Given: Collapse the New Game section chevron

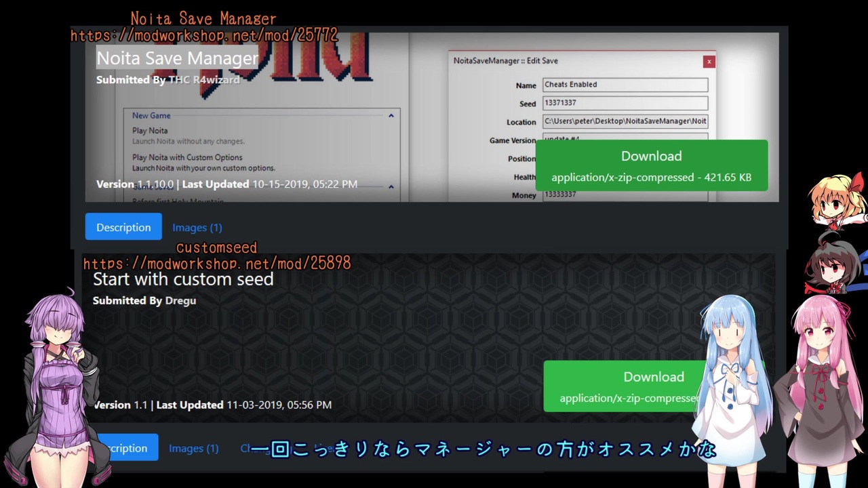Looking at the screenshot, I should (391, 116).
